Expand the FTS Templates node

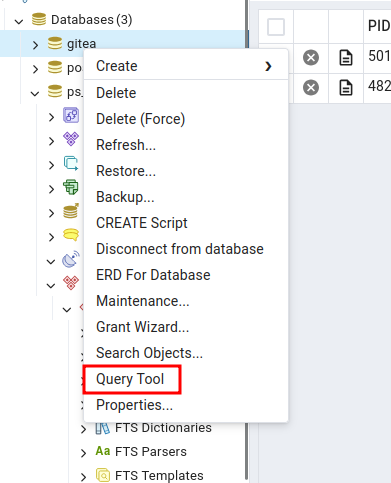point(83,477)
